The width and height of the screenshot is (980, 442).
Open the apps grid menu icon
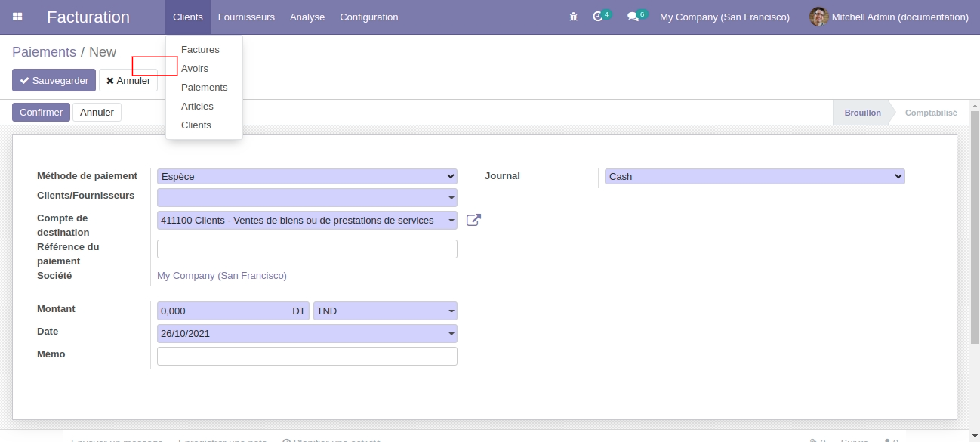click(x=17, y=17)
